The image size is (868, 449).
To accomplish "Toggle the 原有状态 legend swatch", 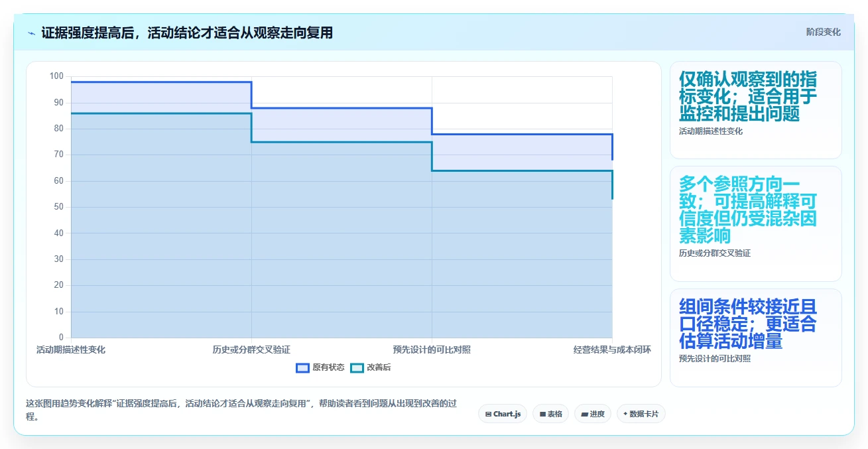I will coord(302,367).
